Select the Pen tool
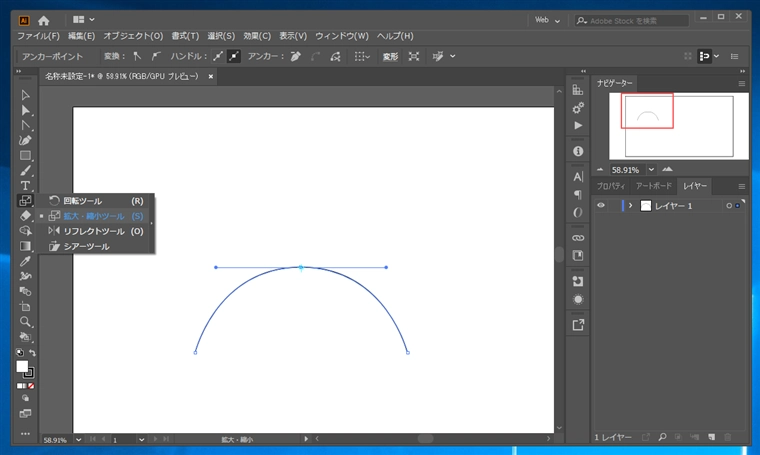This screenshot has height=455, width=760. click(x=25, y=141)
